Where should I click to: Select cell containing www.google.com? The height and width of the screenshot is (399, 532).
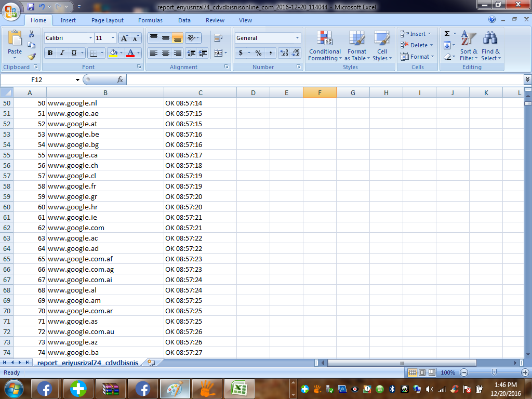105,228
